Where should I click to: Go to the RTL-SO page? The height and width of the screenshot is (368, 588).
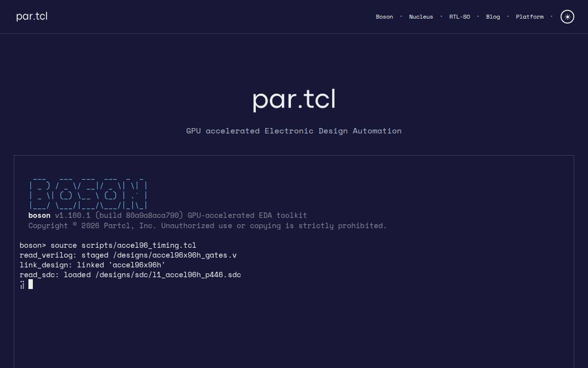tap(460, 17)
